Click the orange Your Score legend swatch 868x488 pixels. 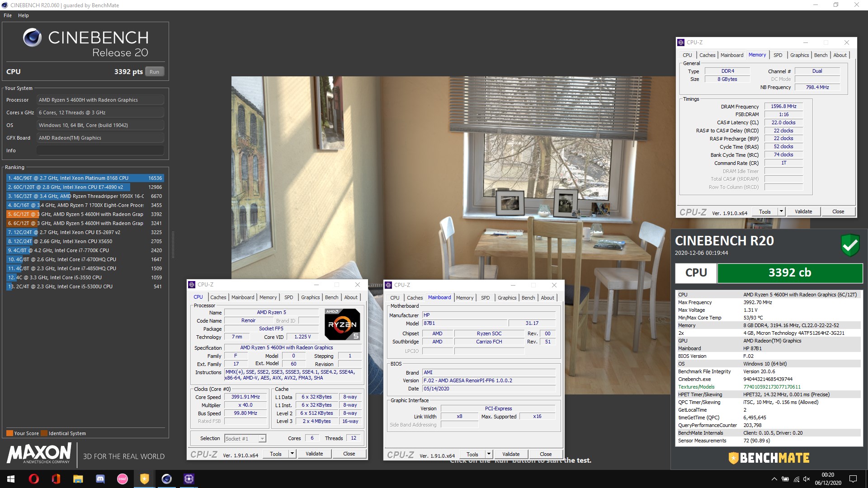[x=9, y=433]
